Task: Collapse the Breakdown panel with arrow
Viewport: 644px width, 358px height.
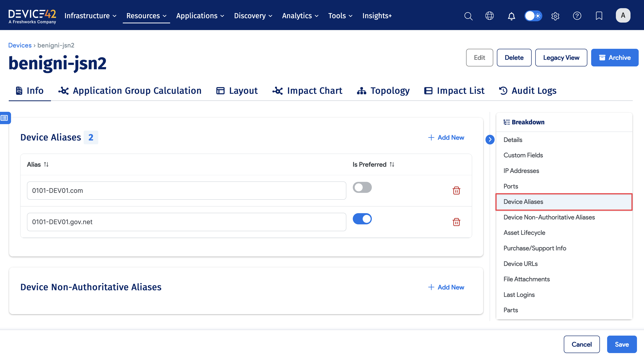Action: click(x=490, y=139)
